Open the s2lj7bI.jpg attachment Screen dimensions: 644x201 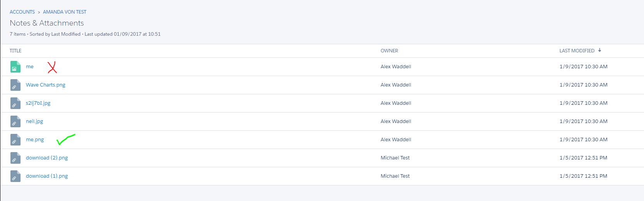(x=38, y=103)
